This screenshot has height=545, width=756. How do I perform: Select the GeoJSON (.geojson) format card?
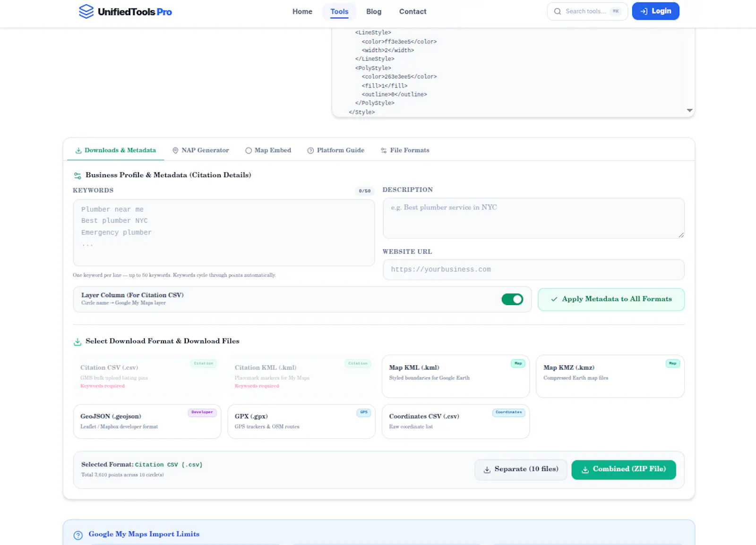point(147,421)
